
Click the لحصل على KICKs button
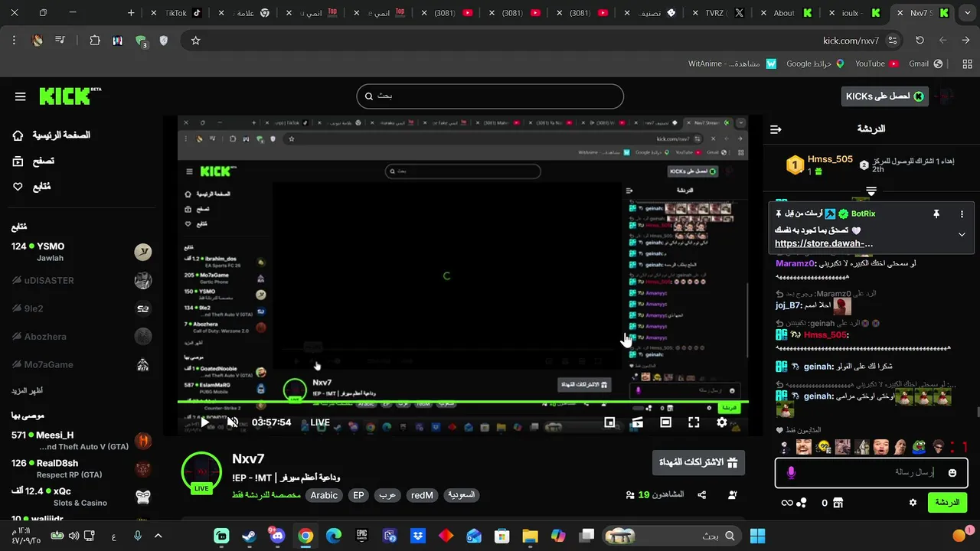coord(885,96)
